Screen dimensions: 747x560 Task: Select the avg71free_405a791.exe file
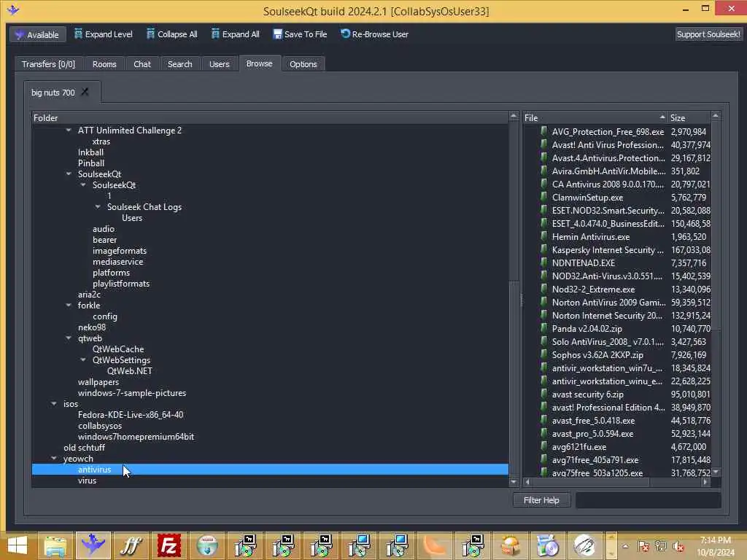tap(595, 460)
